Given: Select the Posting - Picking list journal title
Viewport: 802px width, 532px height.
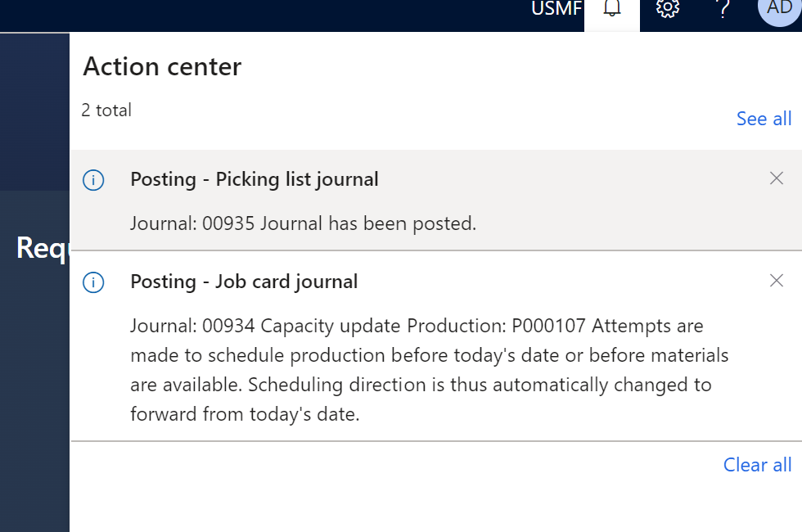Looking at the screenshot, I should [x=254, y=179].
